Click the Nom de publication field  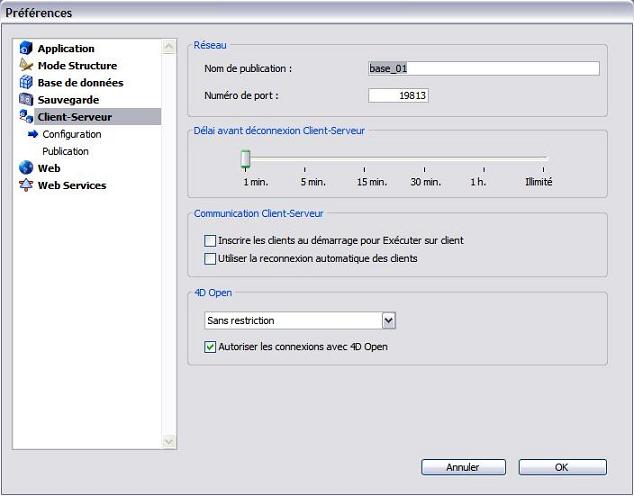click(483, 68)
